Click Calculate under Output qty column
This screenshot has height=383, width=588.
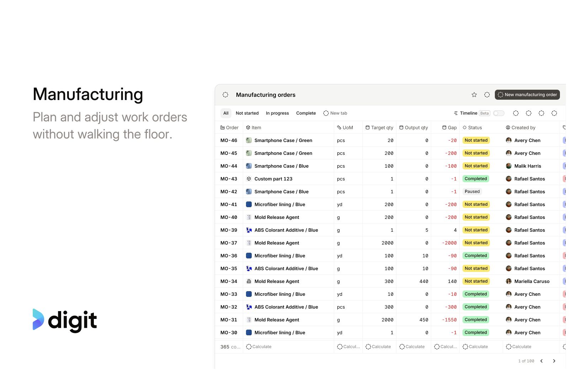(x=412, y=347)
